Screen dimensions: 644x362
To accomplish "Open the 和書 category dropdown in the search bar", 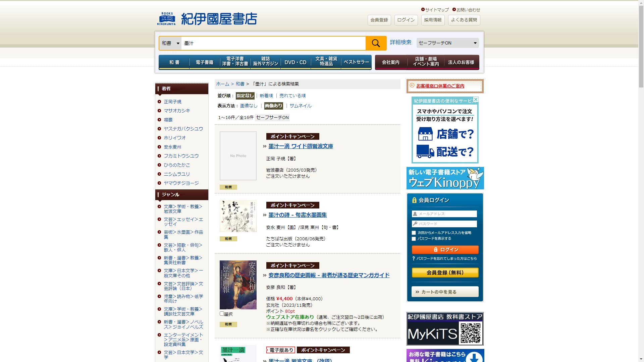I will 170,43.
